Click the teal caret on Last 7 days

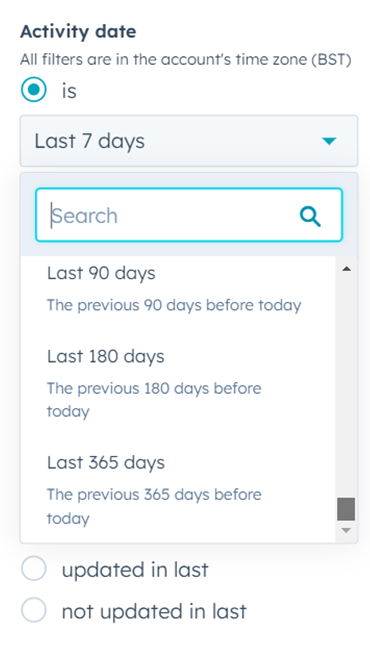(x=329, y=141)
